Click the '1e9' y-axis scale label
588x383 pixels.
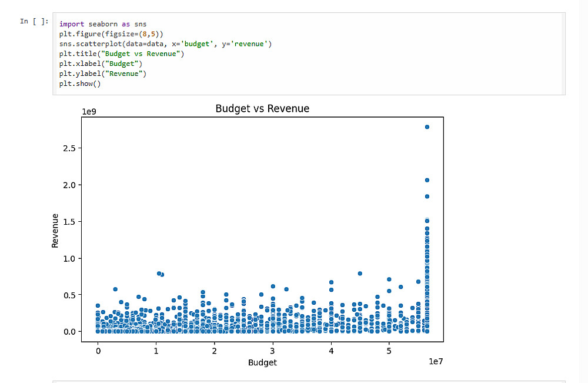(89, 112)
